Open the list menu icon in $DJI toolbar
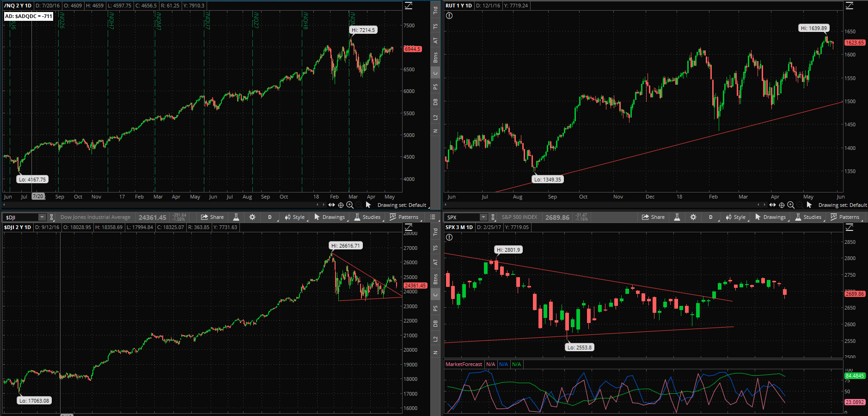Image resolution: width=868 pixels, height=416 pixels. (433, 217)
